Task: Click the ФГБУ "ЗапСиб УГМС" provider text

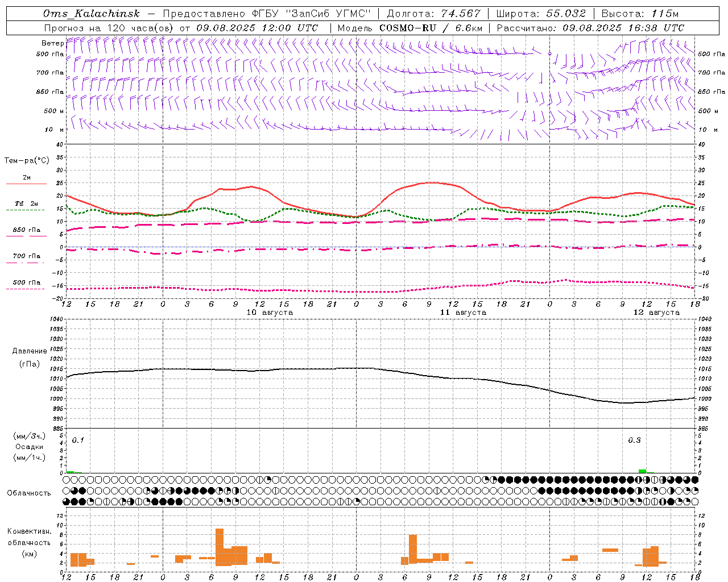Action: coord(312,14)
